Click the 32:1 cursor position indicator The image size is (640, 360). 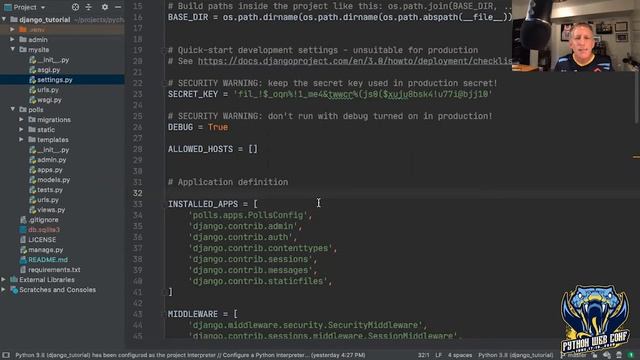point(423,355)
